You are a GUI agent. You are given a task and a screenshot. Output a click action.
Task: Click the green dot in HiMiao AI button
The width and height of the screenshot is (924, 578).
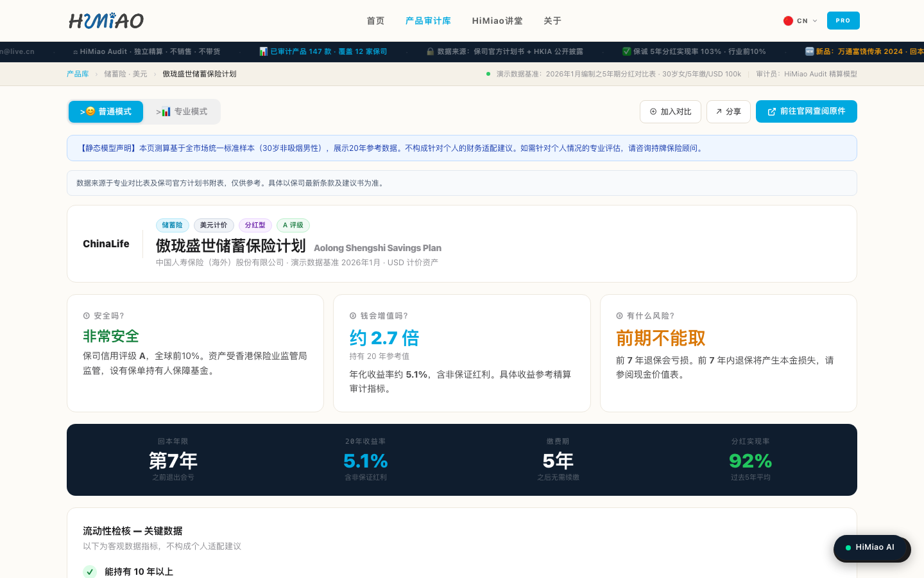click(848, 548)
